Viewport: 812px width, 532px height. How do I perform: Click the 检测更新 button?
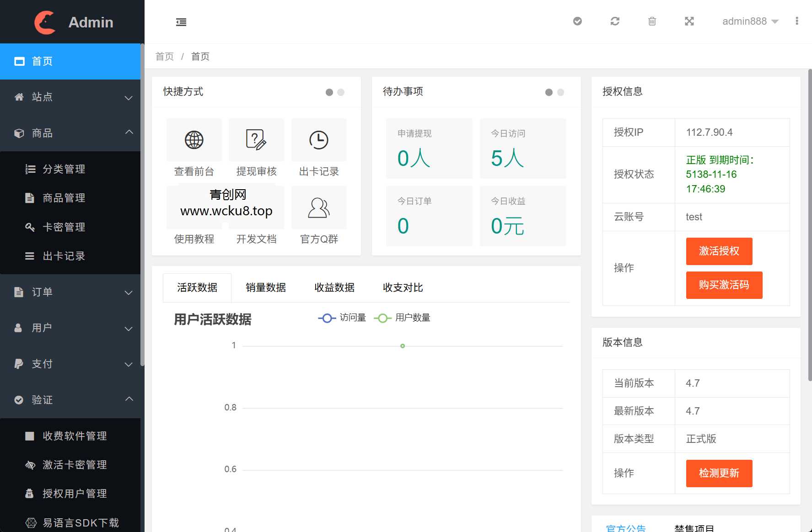718,473
